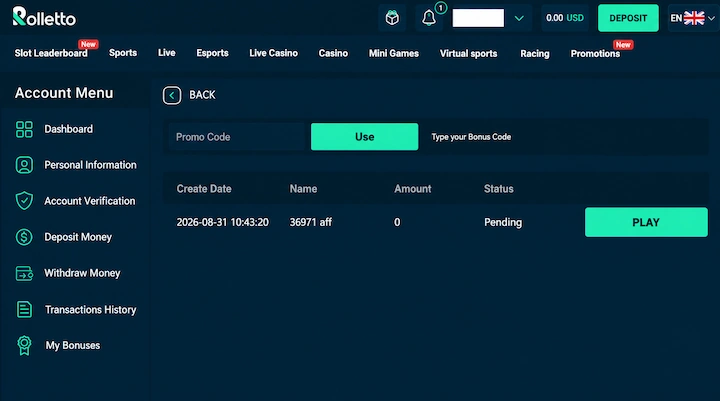The width and height of the screenshot is (720, 401).
Task: Click the PLAY button for 36971 aff
Action: click(646, 222)
